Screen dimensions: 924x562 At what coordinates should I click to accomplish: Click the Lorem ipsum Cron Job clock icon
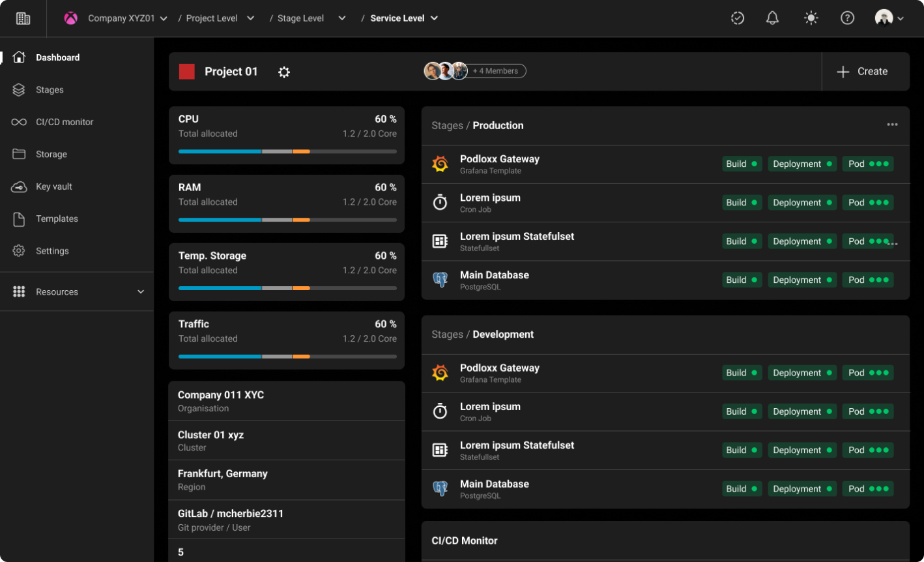click(440, 202)
